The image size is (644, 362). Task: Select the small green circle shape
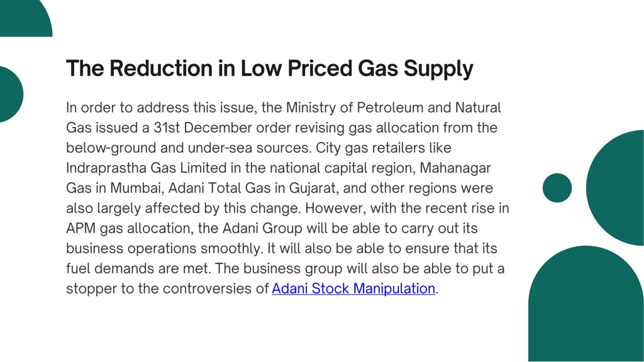pos(557,188)
